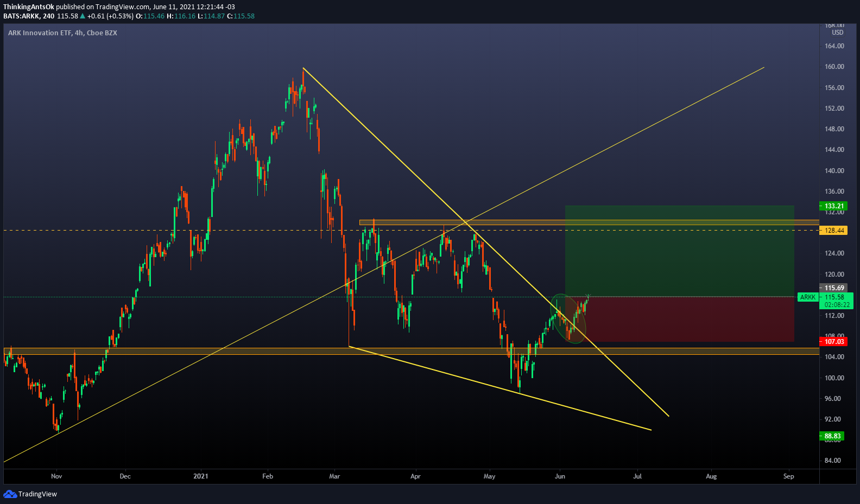860x504 pixels.
Task: Click the TradingView text in footer
Action: (x=37, y=494)
